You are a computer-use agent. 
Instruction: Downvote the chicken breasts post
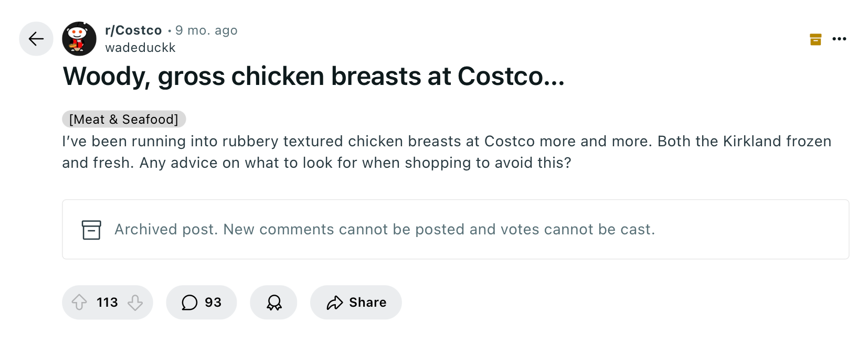click(135, 303)
